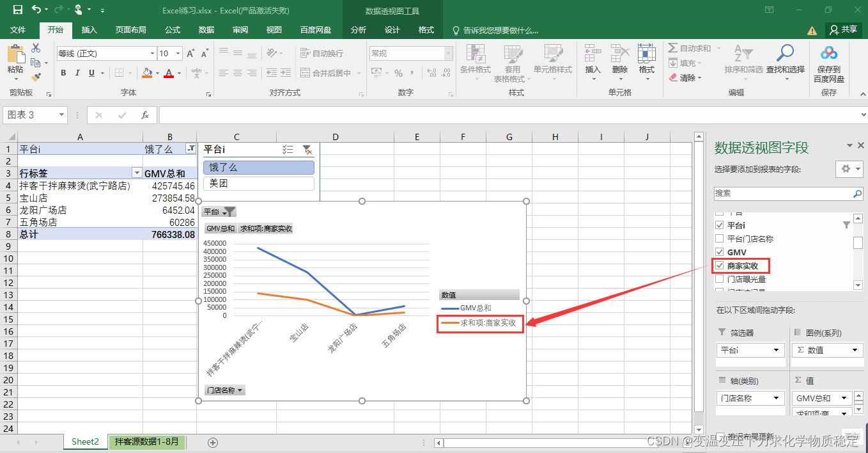Click the percent style icon
This screenshot has width=868, height=453.
coord(398,73)
